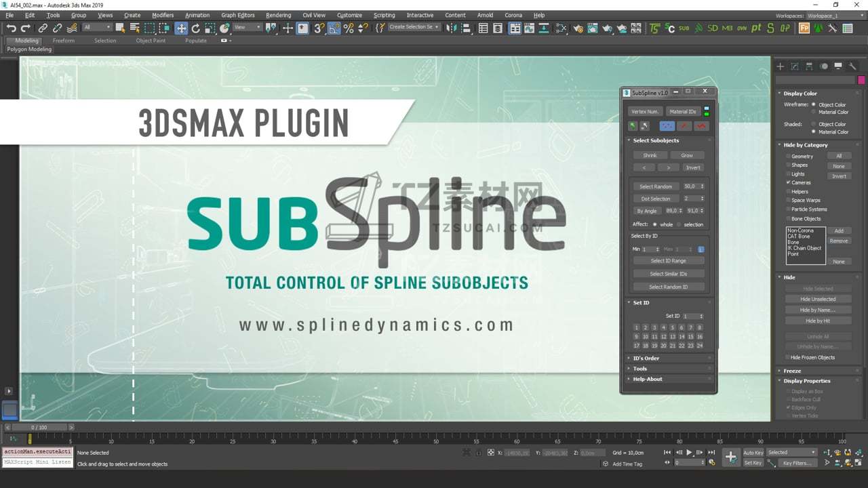Open the 'View' reference coordinate dropdown

(247, 28)
